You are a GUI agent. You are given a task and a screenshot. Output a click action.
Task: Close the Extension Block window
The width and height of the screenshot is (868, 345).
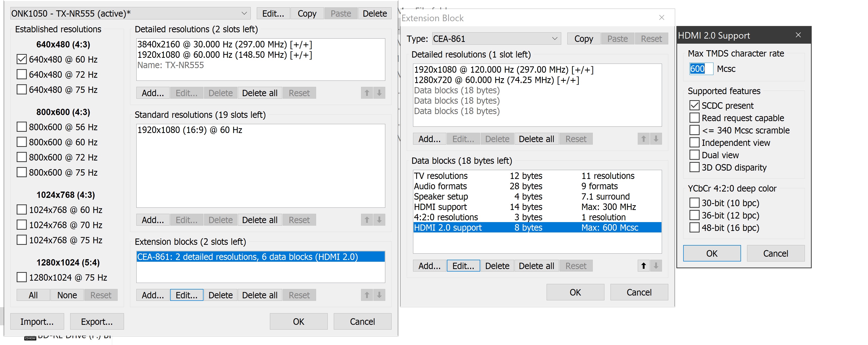pos(661,17)
